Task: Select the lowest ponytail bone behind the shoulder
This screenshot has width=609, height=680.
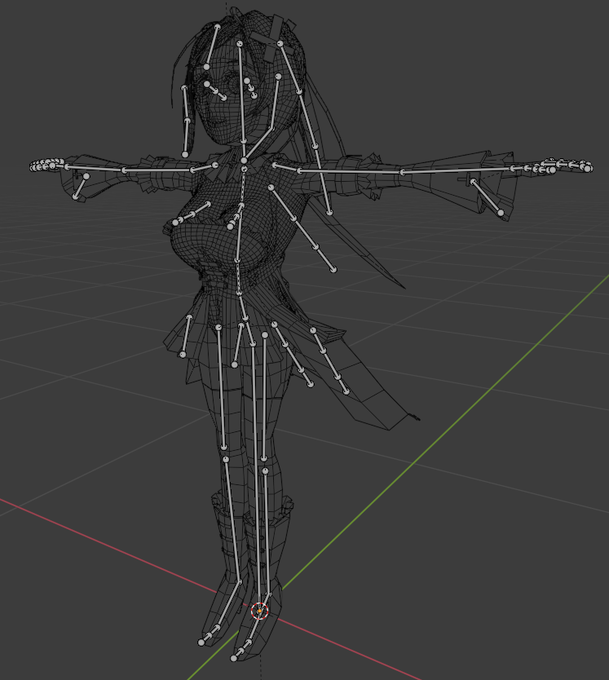Action: point(323,180)
